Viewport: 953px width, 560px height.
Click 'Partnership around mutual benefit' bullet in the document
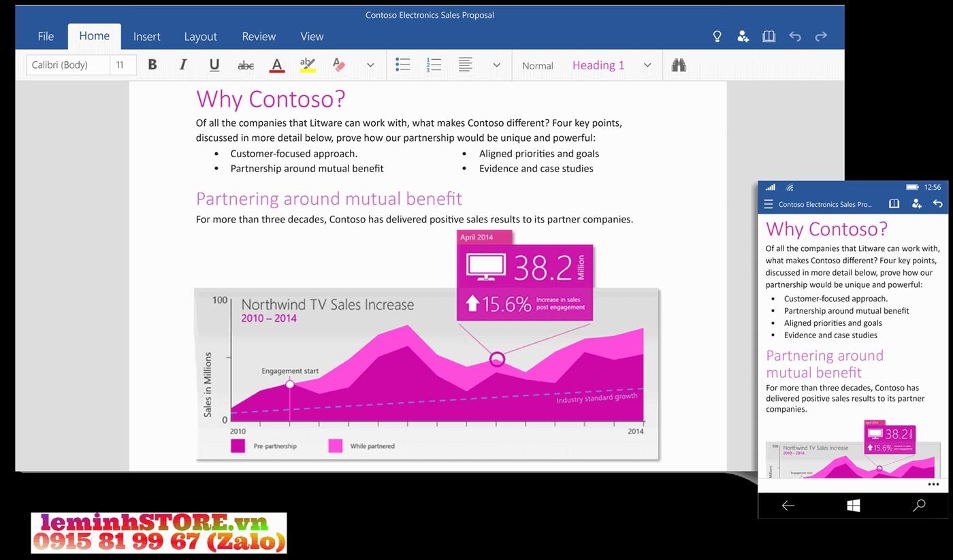pyautogui.click(x=307, y=169)
